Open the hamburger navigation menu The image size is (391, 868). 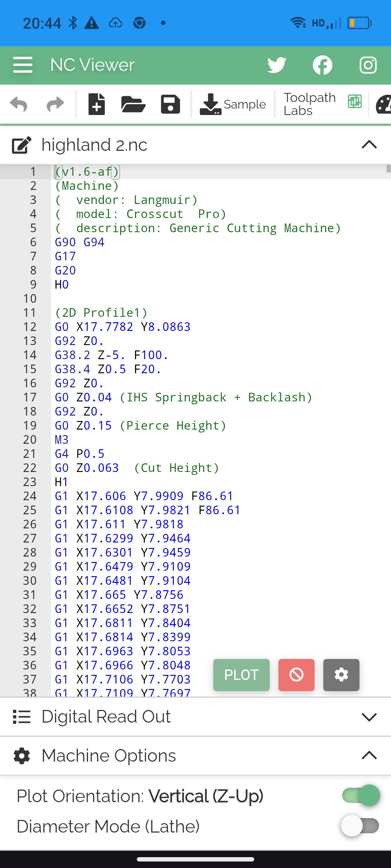23,65
